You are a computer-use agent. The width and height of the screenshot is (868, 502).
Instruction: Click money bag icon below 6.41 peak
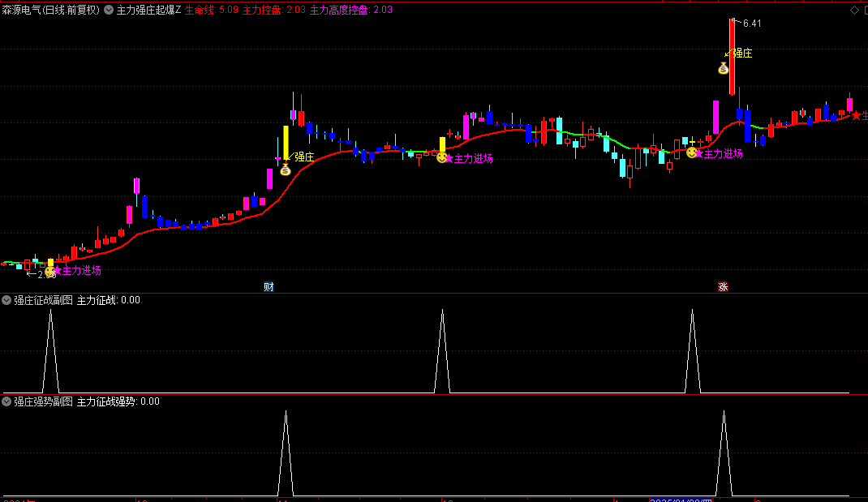[723, 69]
